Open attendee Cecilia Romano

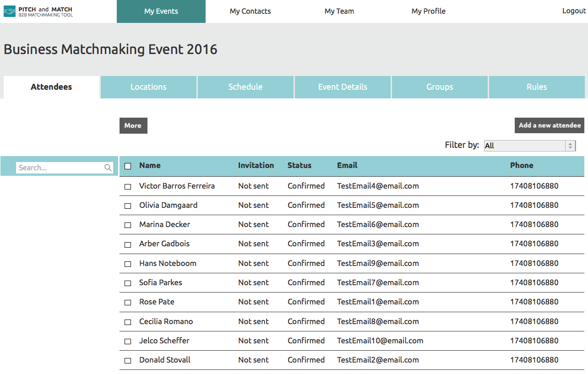tap(166, 321)
